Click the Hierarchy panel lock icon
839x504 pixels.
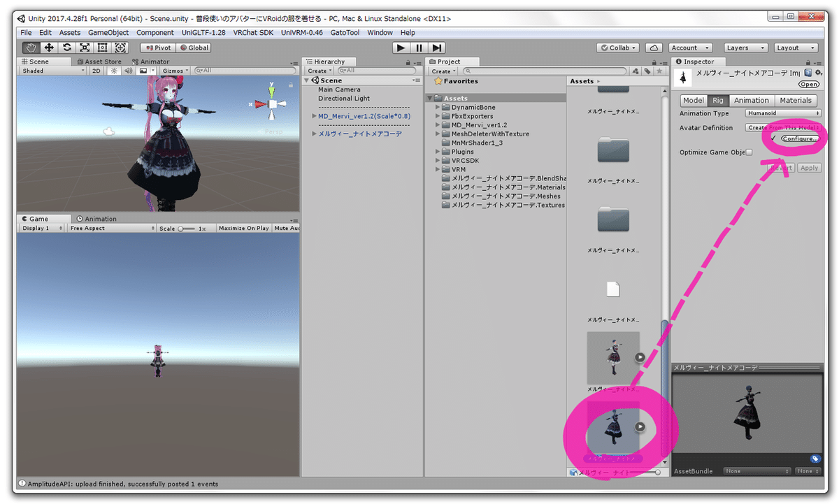tap(408, 62)
